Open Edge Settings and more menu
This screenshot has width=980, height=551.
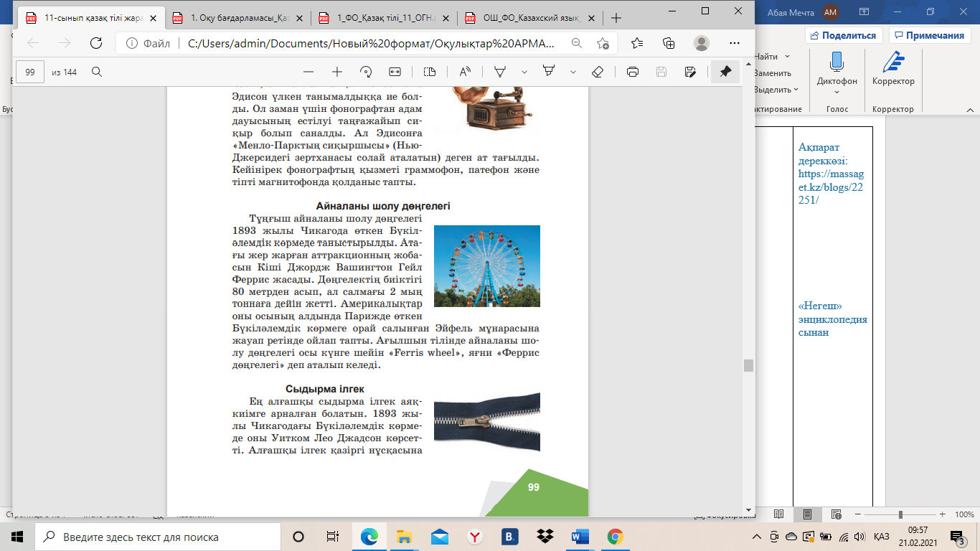[734, 43]
